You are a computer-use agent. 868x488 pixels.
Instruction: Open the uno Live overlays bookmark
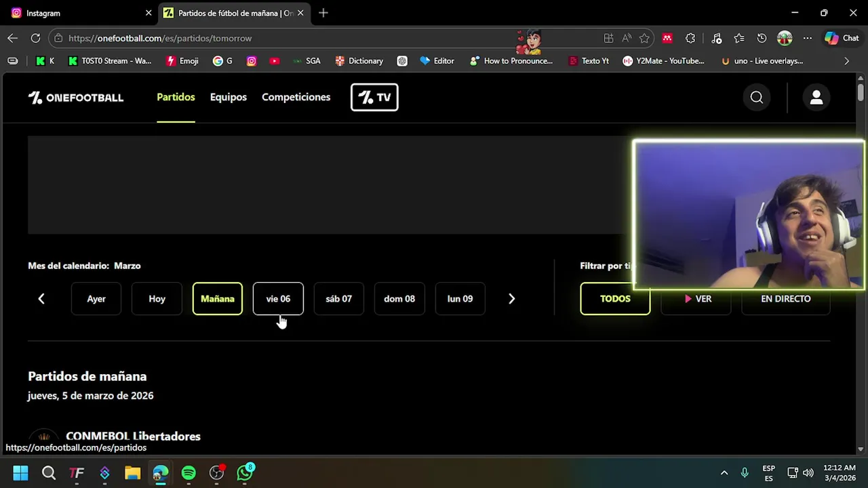click(x=762, y=61)
